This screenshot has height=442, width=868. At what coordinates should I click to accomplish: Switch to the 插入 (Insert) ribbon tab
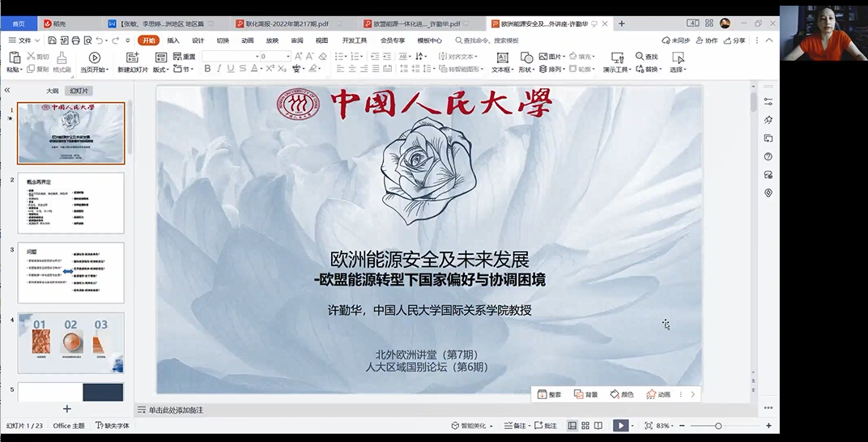click(x=173, y=40)
